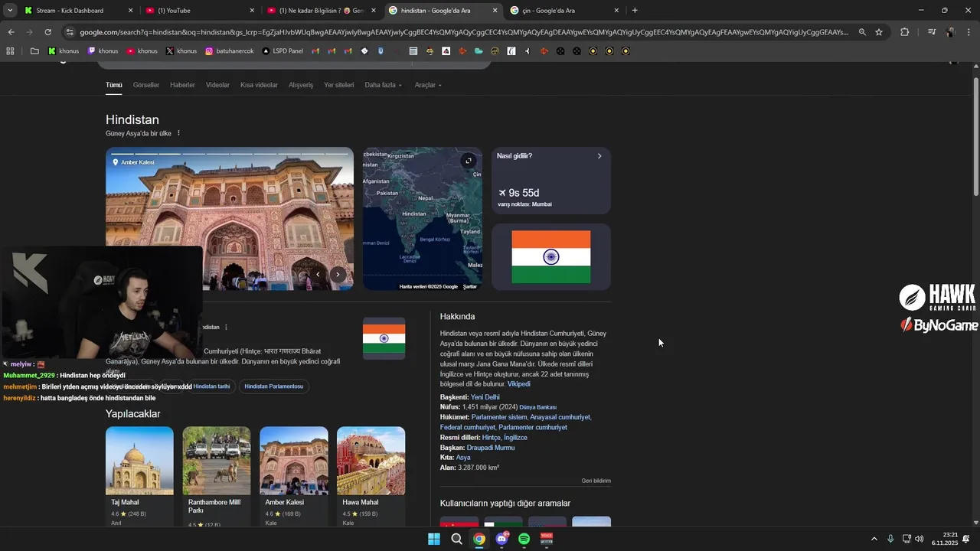
Task: Open the Instagram batuhanercok bookmark
Action: click(230, 51)
